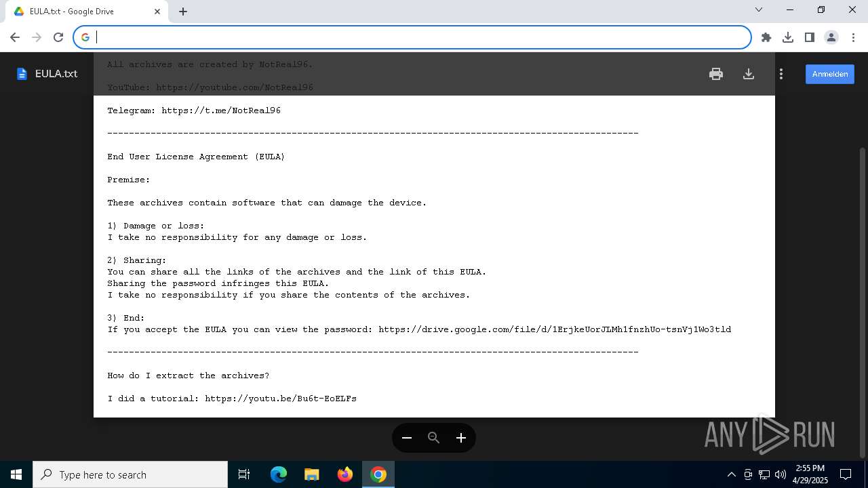Image resolution: width=868 pixels, height=488 pixels.
Task: Close the EULA.txt browser tab
Action: [157, 12]
